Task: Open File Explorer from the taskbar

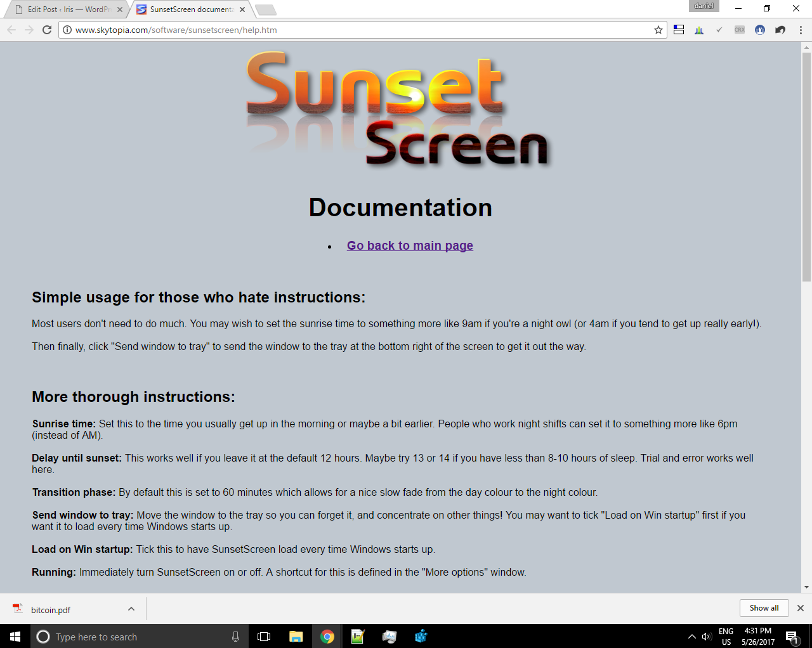Action: tap(296, 637)
